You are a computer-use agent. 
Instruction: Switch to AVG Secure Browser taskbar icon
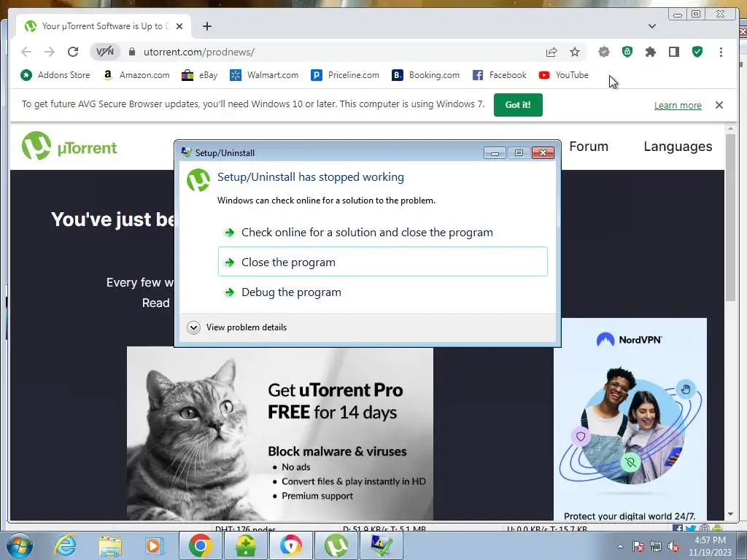coord(291,545)
